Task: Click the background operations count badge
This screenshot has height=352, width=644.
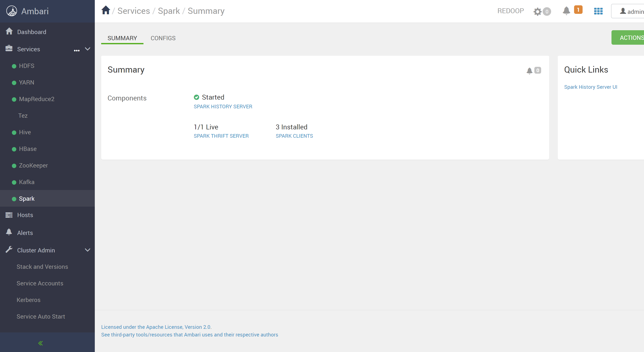Action: pyautogui.click(x=547, y=11)
